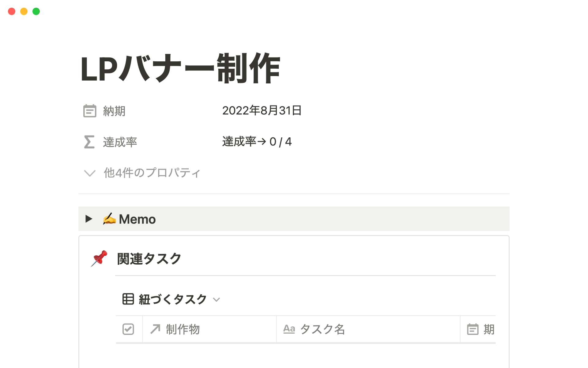588x368 pixels.
Task: Click the 納期 property label
Action: (114, 111)
